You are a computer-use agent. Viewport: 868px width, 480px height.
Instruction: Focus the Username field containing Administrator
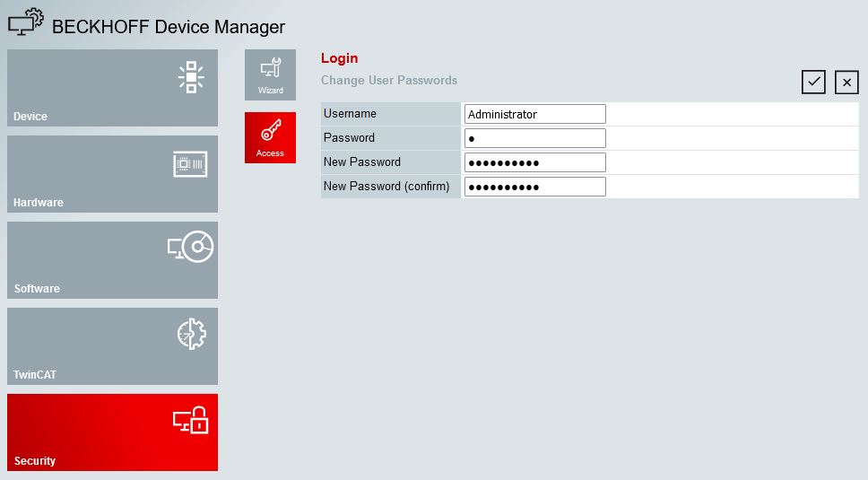tap(534, 114)
